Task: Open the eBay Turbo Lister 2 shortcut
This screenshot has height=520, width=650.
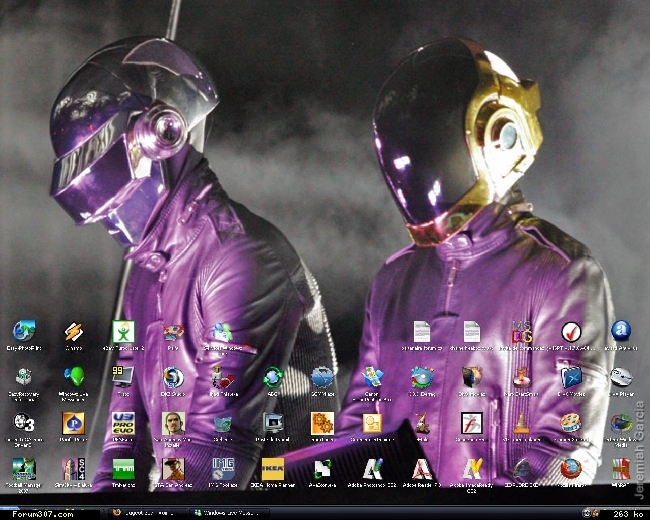Action: tap(123, 332)
